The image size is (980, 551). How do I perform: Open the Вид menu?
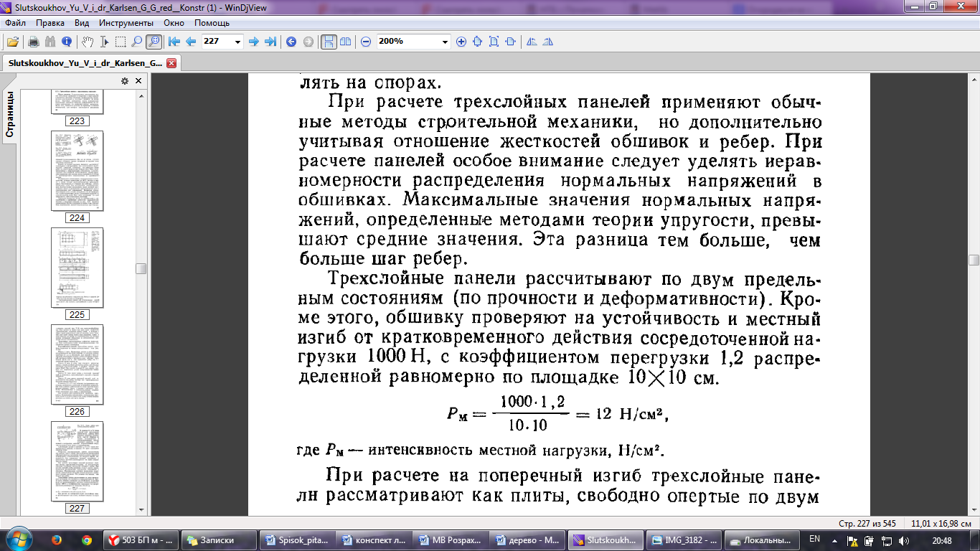tap(82, 23)
